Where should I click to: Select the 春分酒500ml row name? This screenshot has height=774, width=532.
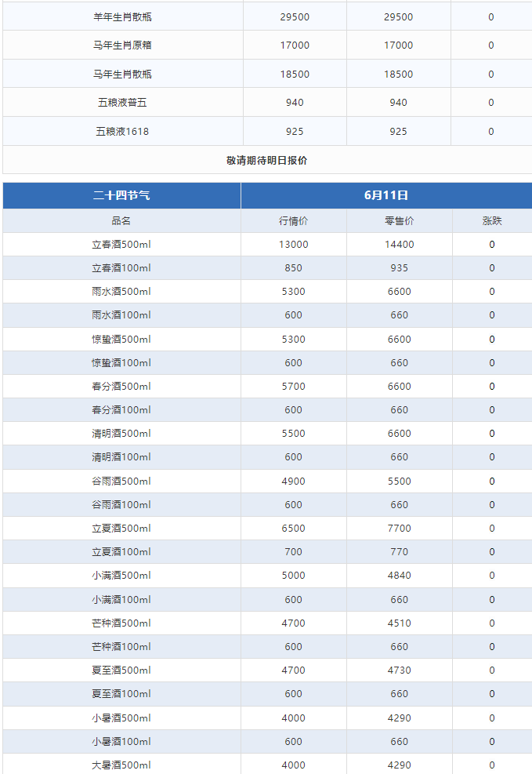point(121,386)
